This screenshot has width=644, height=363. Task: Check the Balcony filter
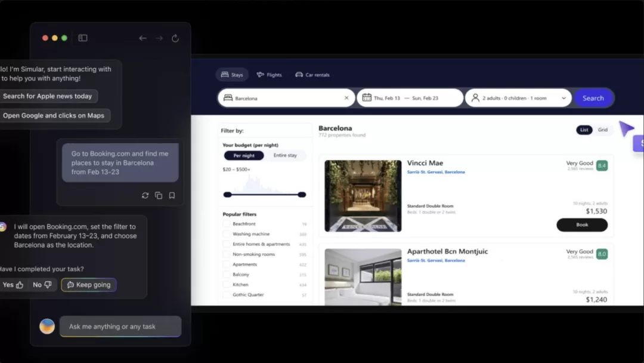(227, 274)
